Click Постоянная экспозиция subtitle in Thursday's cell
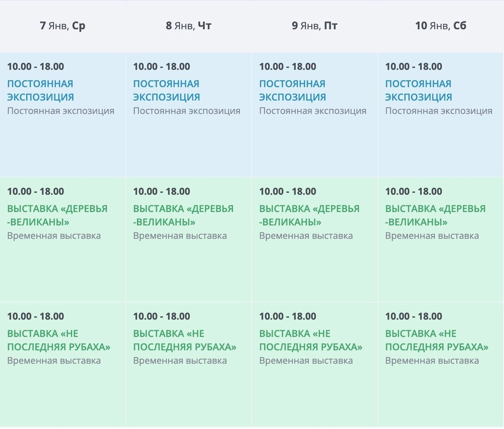The width and height of the screenshot is (504, 429). coord(186,111)
